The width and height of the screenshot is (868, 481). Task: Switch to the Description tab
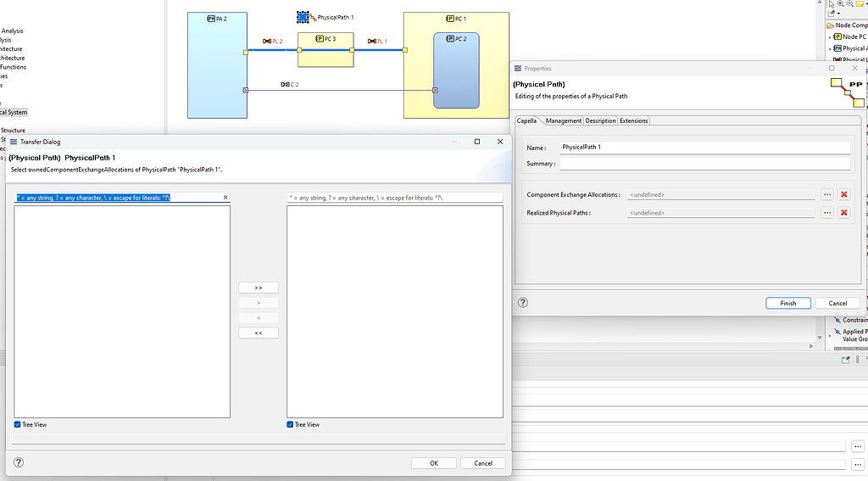pyautogui.click(x=601, y=120)
